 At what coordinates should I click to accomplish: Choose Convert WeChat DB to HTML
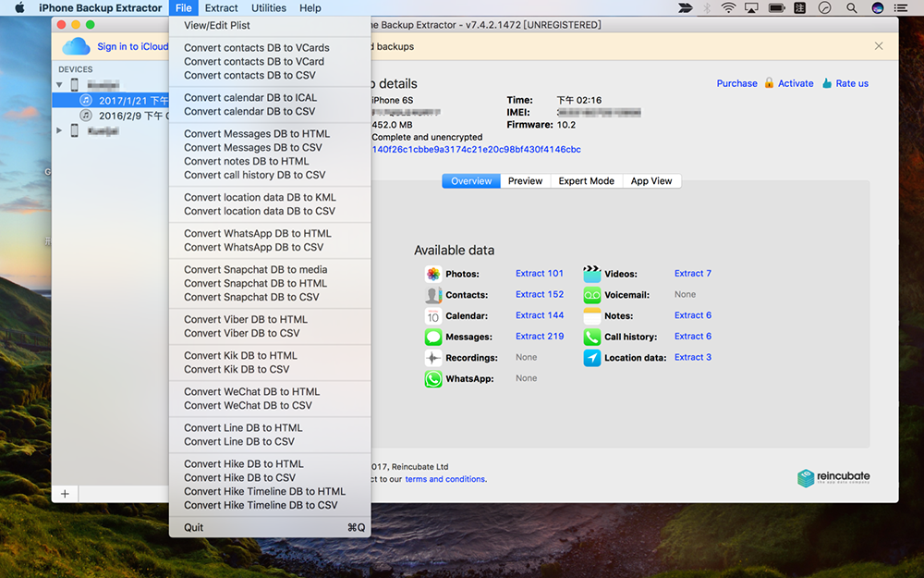270,391
